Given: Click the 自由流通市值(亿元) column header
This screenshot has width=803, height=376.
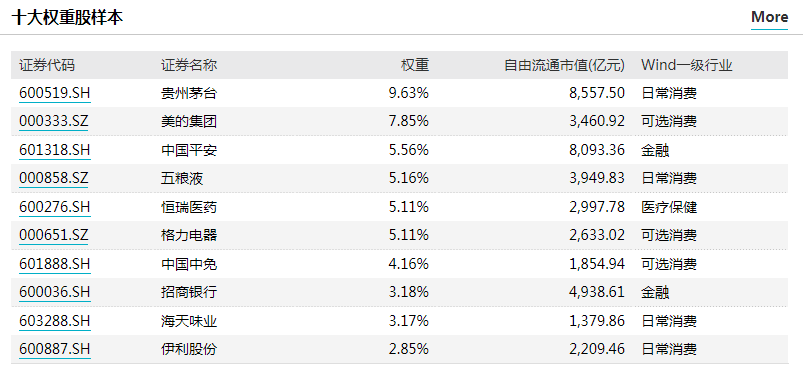Looking at the screenshot, I should (x=565, y=65).
